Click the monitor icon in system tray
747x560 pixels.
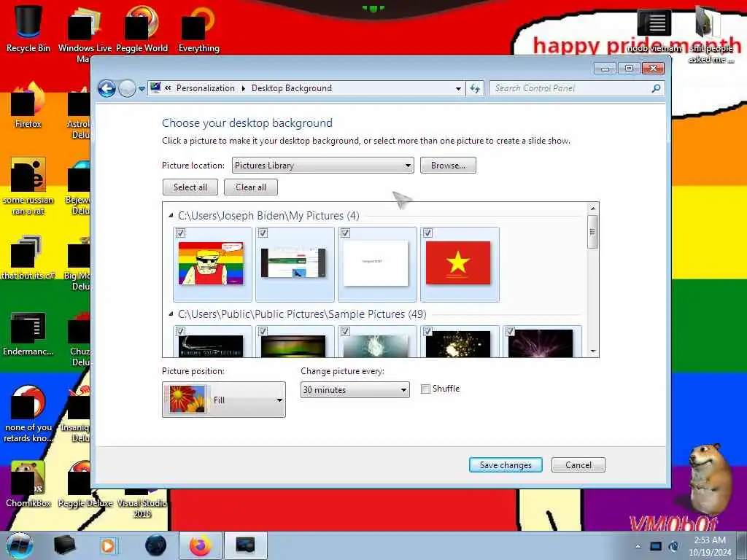[x=656, y=546]
